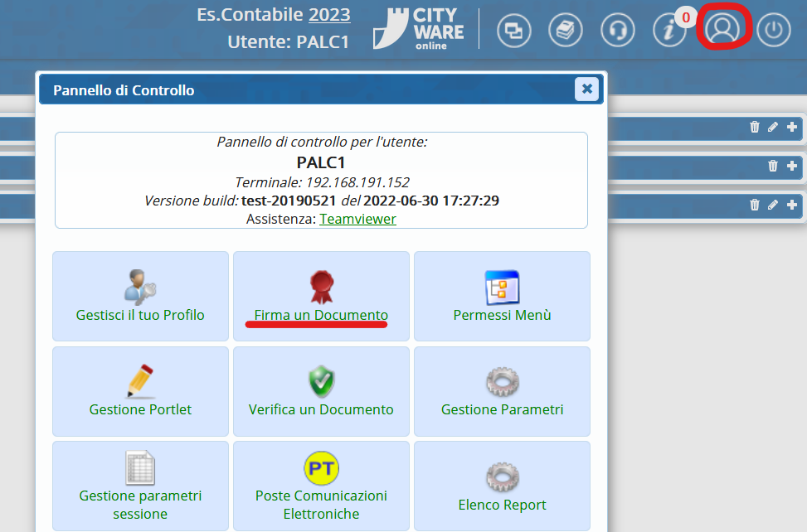Viewport: 807px width, 532px height.
Task: Click trash icon on the second portlet row
Action: (772, 166)
